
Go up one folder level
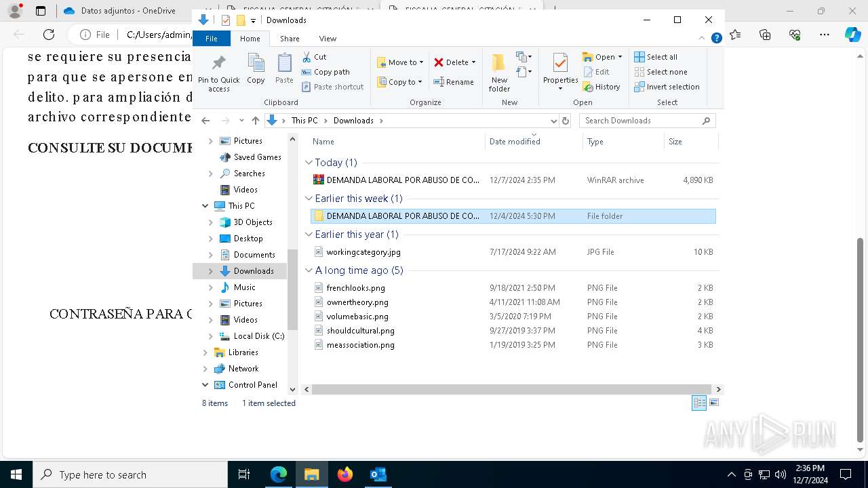[255, 121]
